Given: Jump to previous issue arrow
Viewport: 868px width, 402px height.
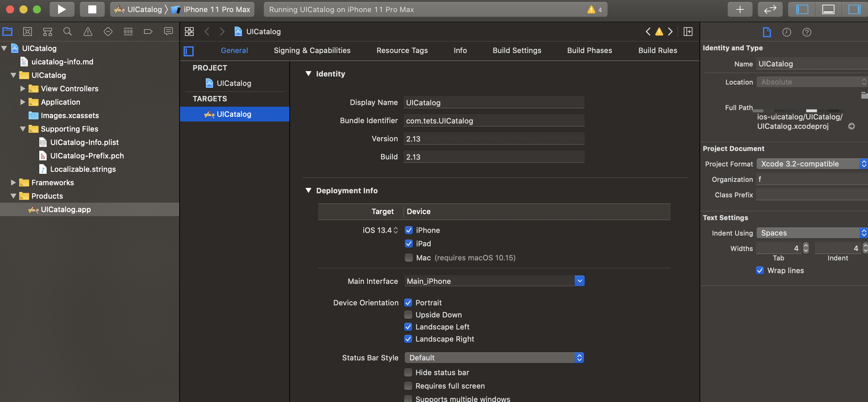Looking at the screenshot, I should 648,32.
